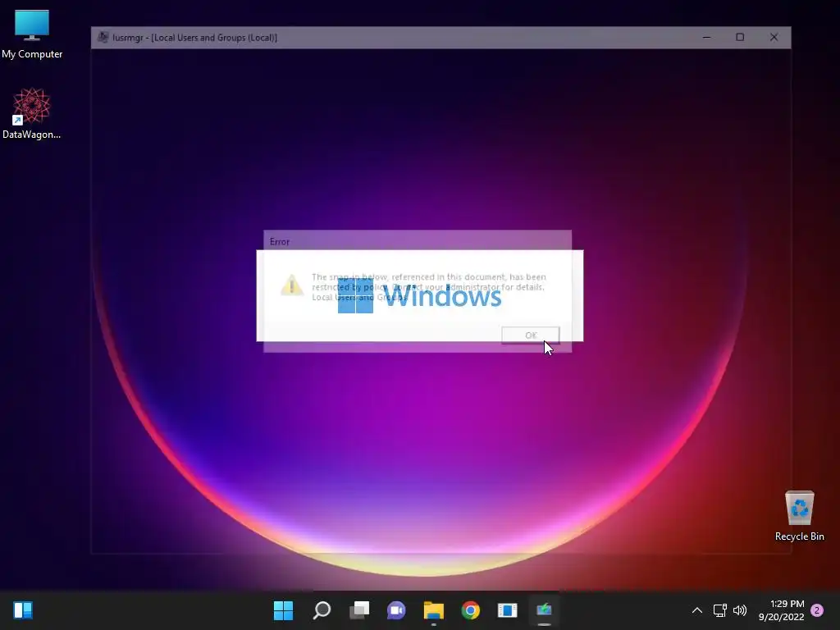Open the Chat (Teams) taskbar icon
840x630 pixels.
[396, 610]
